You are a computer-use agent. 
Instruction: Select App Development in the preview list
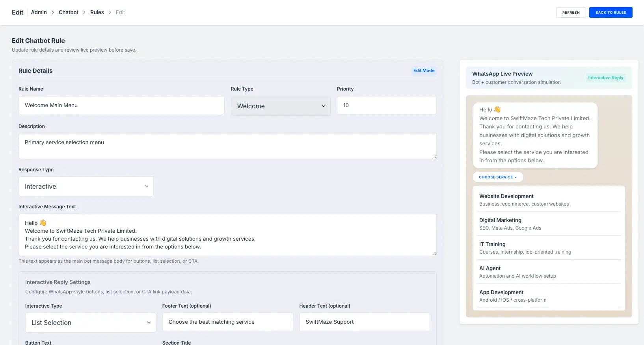pos(549,296)
